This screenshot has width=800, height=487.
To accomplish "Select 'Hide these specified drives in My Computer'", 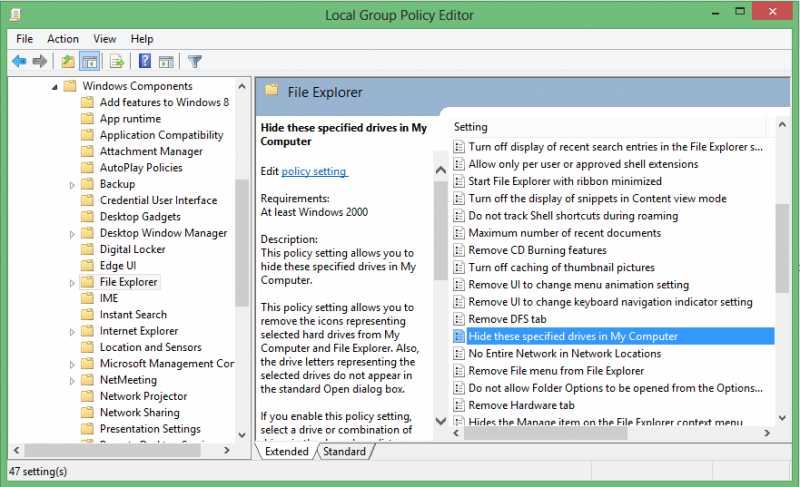I will [x=613, y=336].
